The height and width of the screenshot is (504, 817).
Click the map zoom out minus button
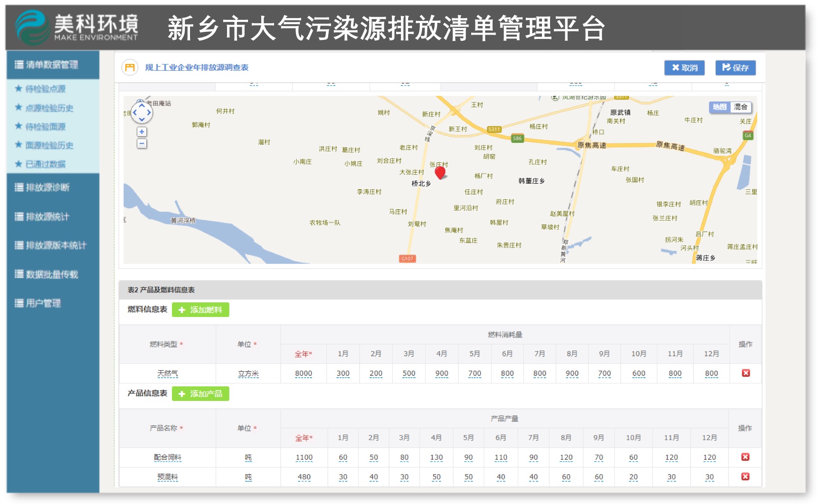point(142,144)
